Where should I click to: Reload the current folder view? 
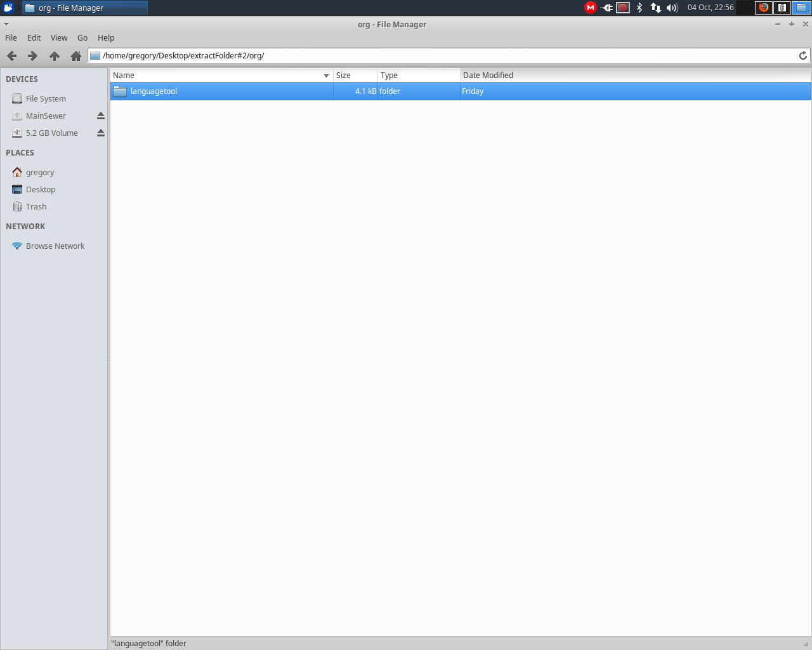click(802, 56)
